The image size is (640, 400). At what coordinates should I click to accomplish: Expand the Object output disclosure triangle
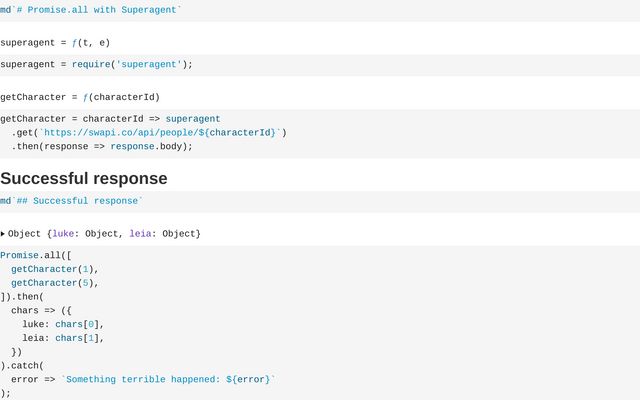pyautogui.click(x=3, y=234)
